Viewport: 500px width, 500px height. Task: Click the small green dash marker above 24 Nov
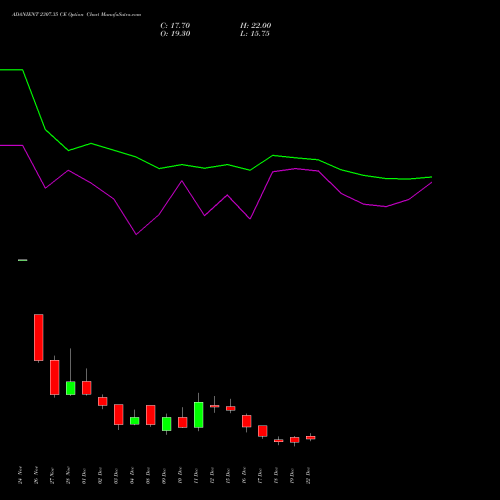pos(23,260)
